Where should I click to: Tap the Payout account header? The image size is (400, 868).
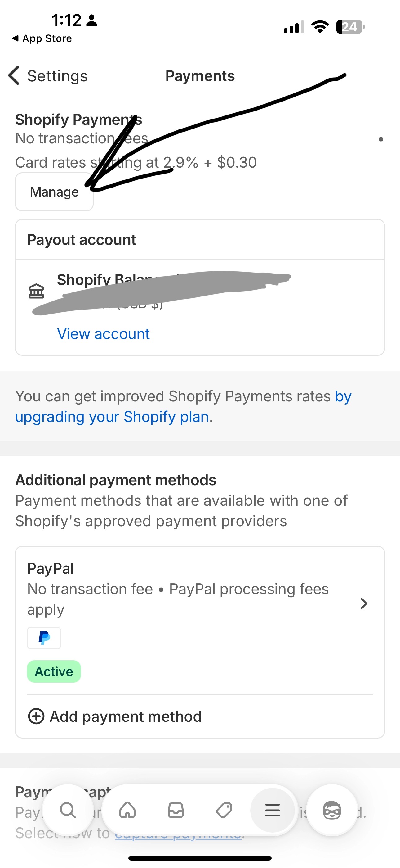point(82,240)
